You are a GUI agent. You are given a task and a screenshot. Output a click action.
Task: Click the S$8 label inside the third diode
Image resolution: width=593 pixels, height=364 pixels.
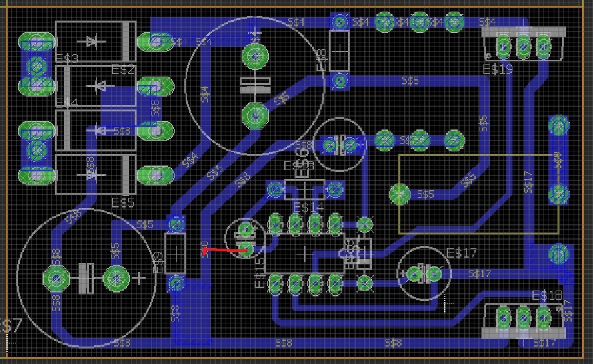[x=122, y=131]
